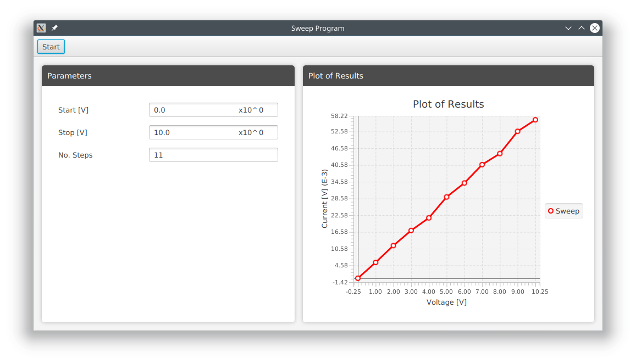The image size is (636, 364).
Task: Click the data point at 1.00 volts
Action: (x=375, y=262)
